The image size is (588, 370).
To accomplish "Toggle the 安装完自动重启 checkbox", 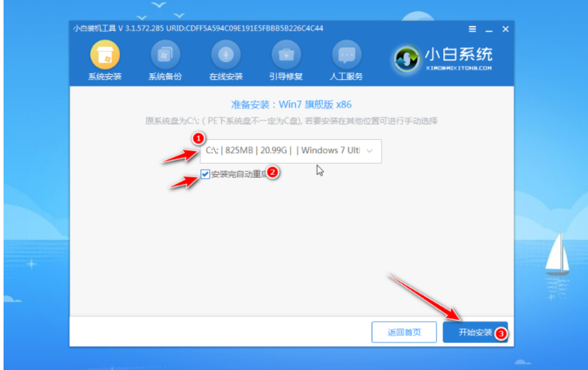I will [x=204, y=174].
